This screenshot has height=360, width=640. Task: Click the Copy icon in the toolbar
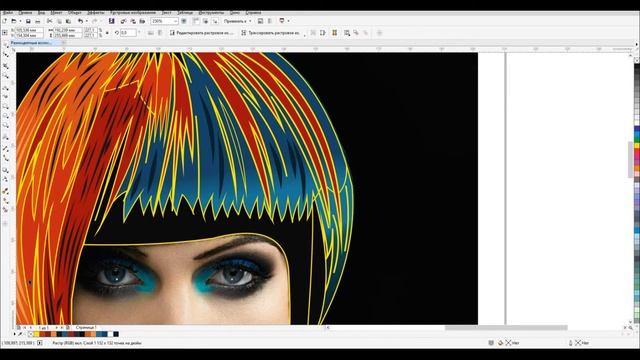coord(59,21)
